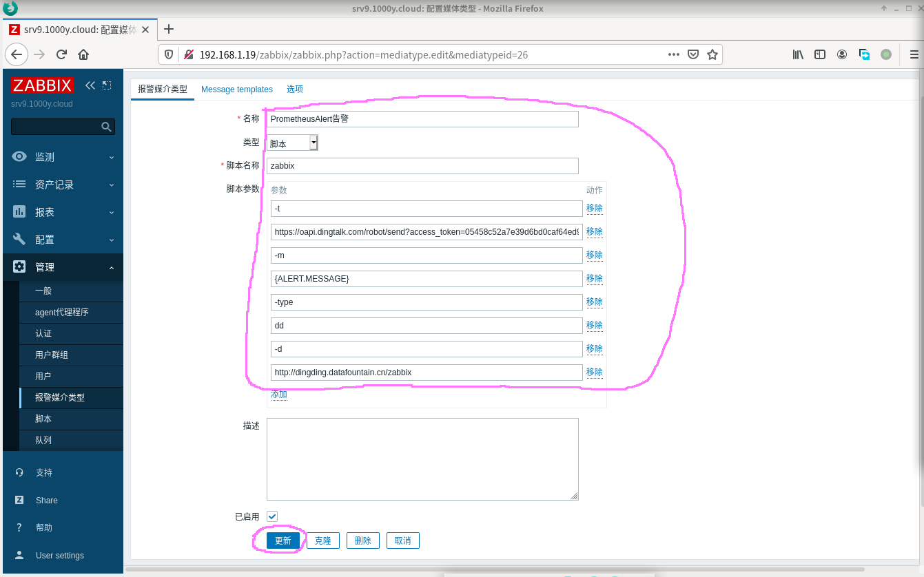Open Firefox hamburger menu
Viewport: 924px width, 577px height.
click(x=914, y=54)
